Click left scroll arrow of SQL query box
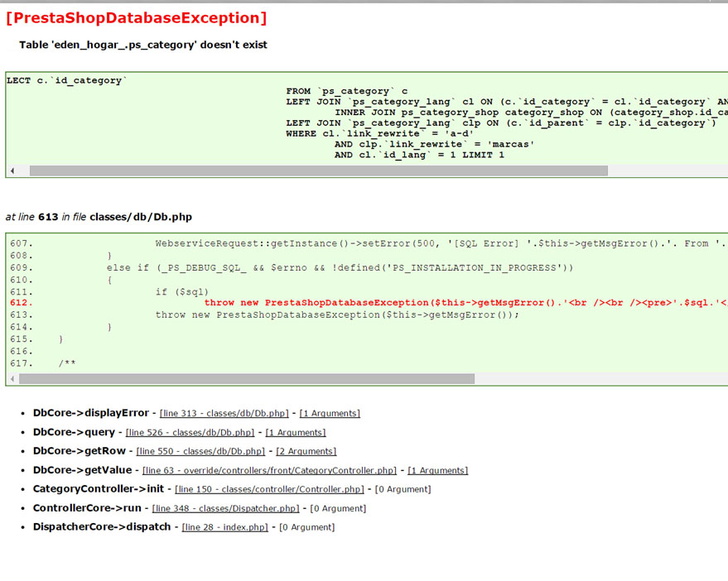This screenshot has height=581, width=728. (x=12, y=170)
